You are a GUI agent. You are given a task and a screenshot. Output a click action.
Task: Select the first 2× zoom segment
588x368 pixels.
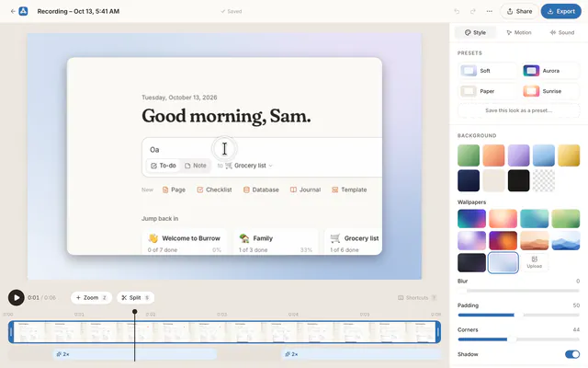[x=135, y=354]
